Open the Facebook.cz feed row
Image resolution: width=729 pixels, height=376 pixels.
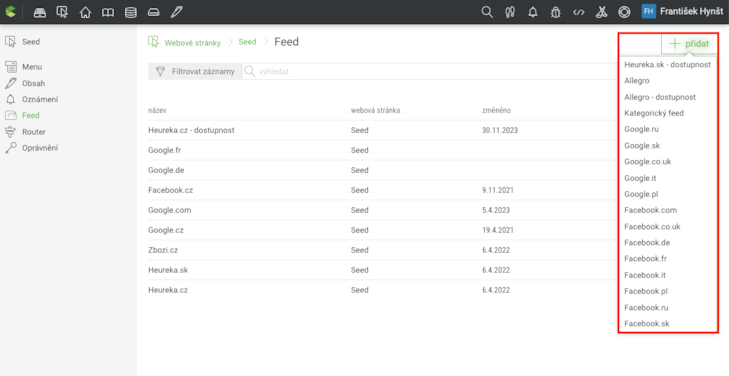(383, 190)
